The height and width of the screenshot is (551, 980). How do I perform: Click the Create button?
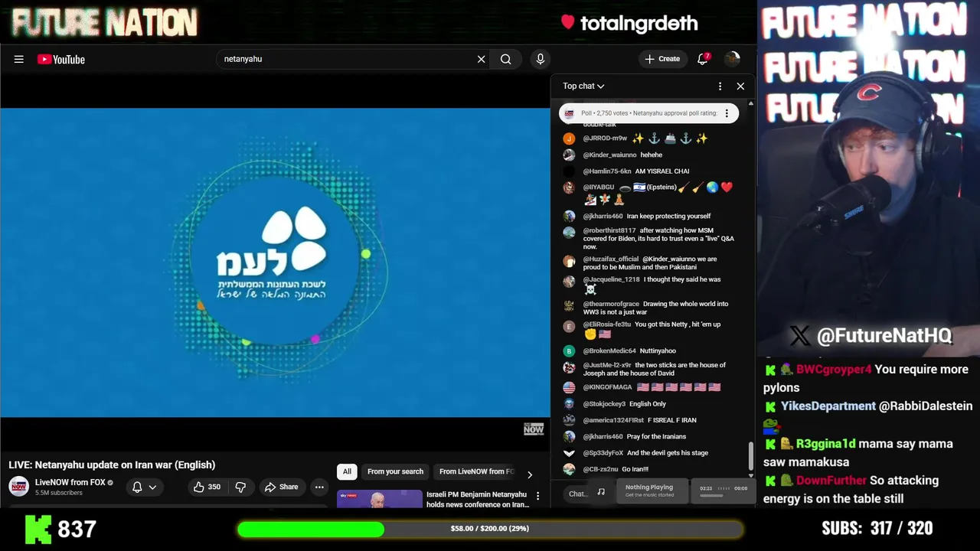click(662, 59)
